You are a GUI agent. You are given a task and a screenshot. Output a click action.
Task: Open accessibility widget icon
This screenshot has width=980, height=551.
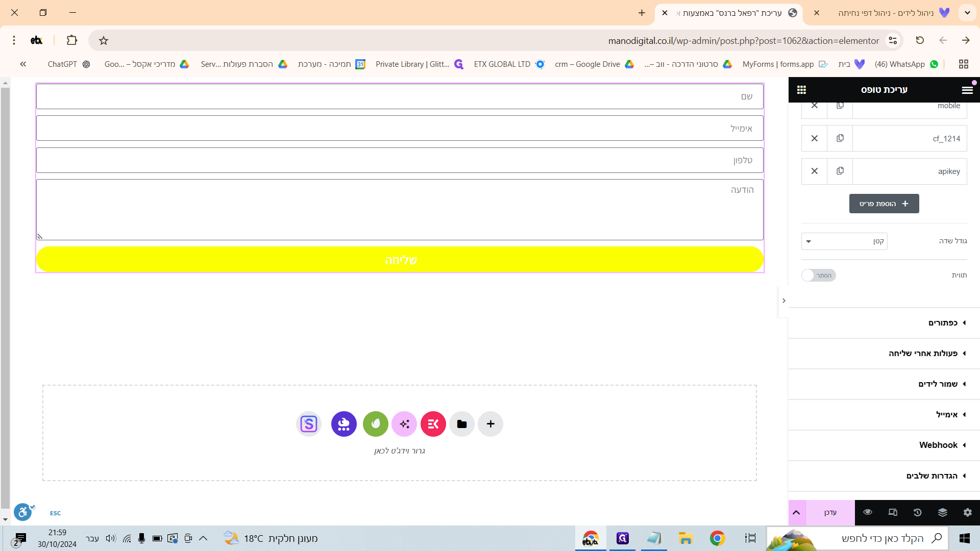23,512
